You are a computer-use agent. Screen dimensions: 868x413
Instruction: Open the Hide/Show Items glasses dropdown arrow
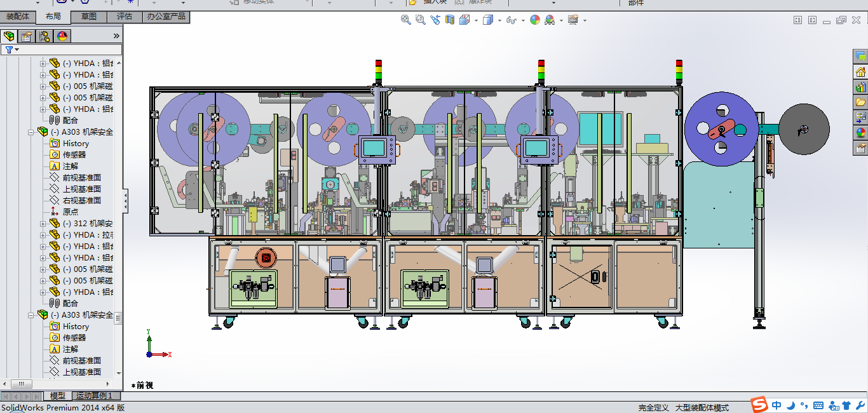523,20
